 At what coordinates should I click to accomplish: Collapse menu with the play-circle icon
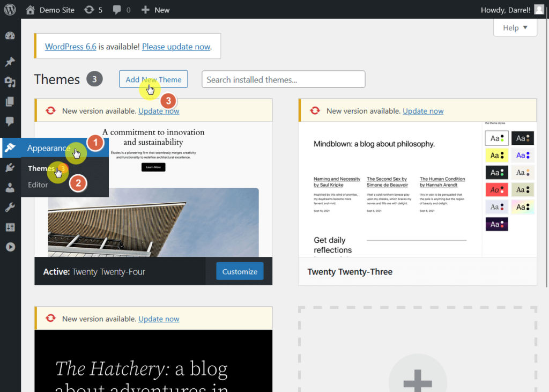10,247
